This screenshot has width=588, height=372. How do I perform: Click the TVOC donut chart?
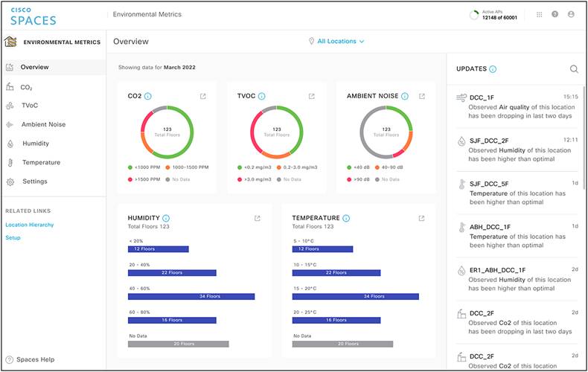[277, 132]
